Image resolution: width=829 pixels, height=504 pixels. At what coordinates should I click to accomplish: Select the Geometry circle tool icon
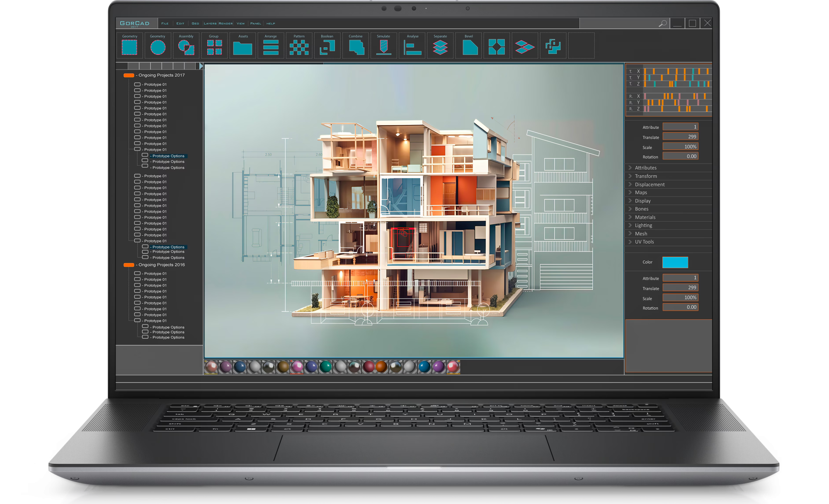tap(158, 48)
